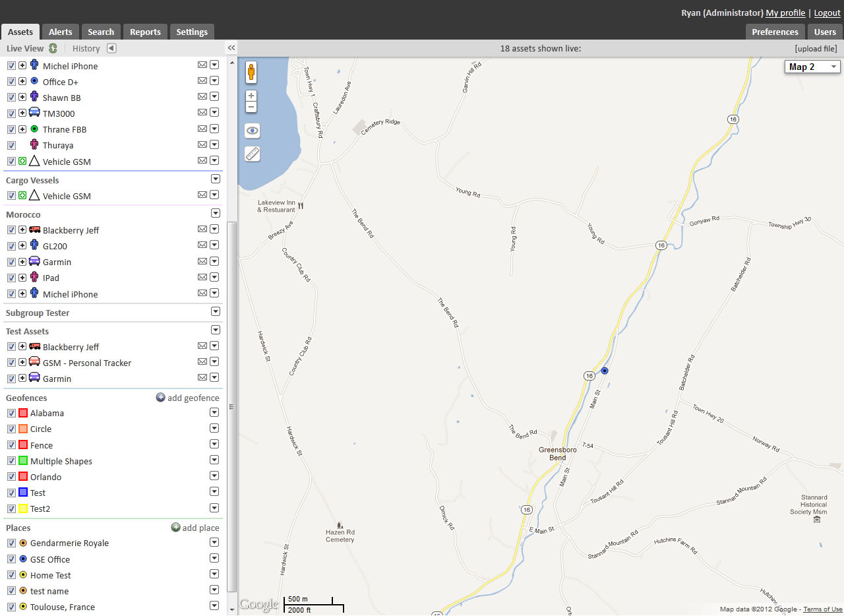Click the Logout link
The image size is (844, 616).
[x=826, y=13]
